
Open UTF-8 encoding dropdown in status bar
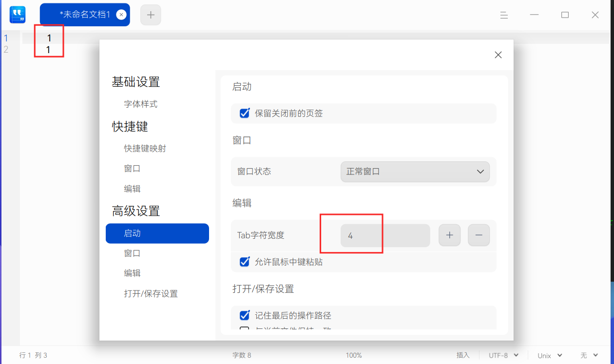tap(504, 355)
